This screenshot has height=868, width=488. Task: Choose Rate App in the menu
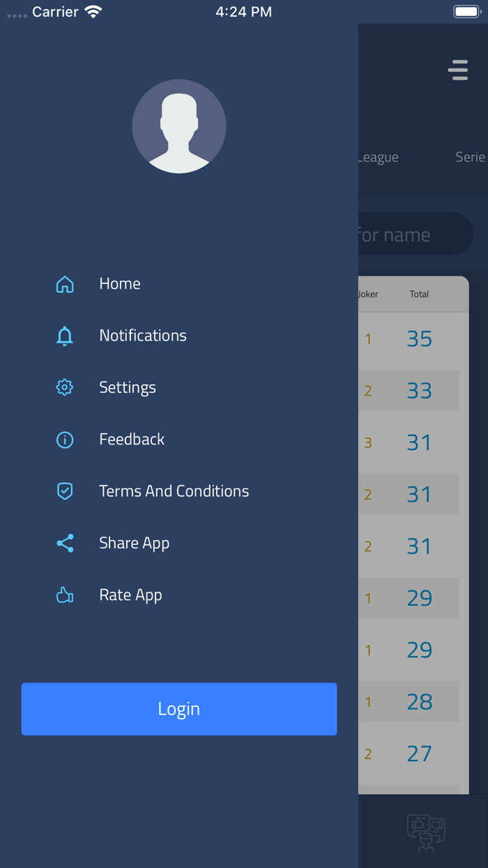click(x=130, y=595)
